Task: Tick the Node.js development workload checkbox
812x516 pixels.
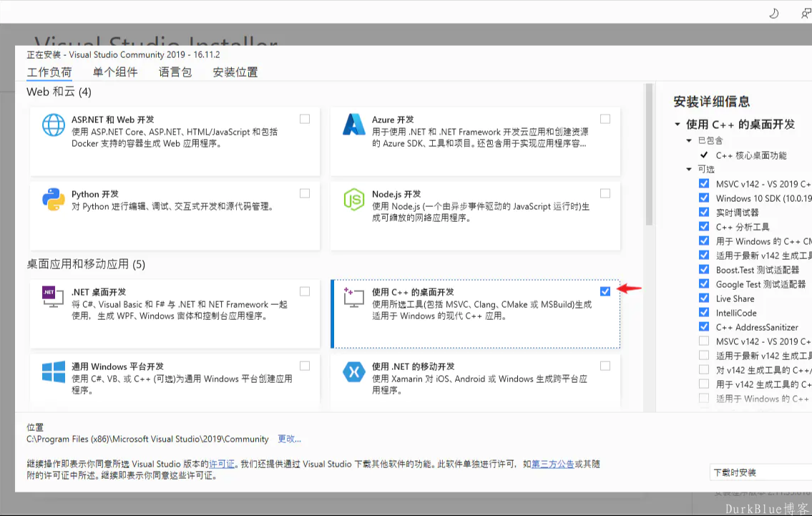Action: (x=605, y=194)
